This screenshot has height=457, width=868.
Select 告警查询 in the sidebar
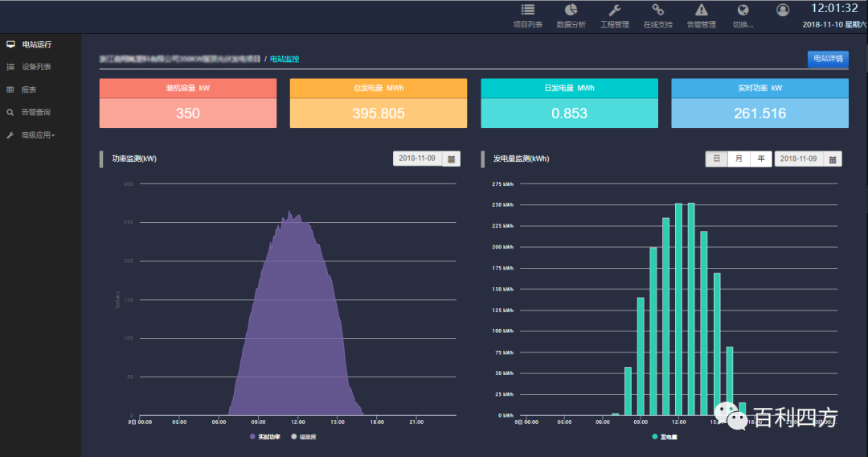[36, 113]
